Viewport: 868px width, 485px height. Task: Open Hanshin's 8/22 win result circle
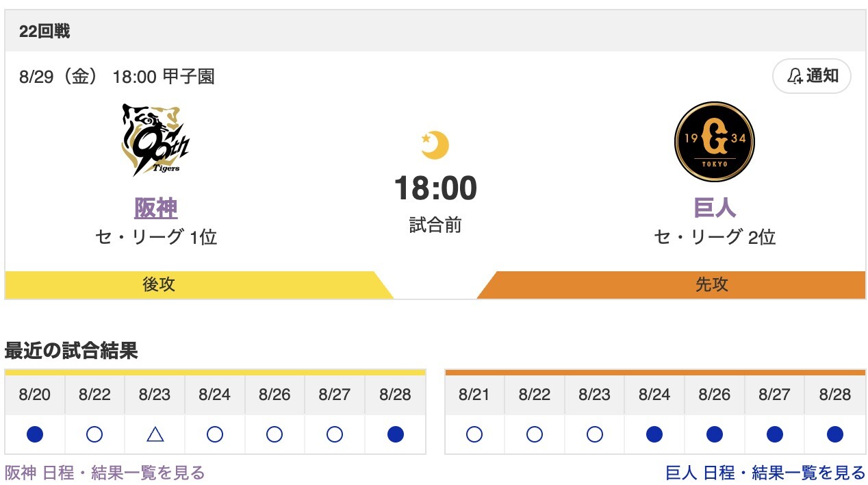pyautogui.click(x=95, y=434)
